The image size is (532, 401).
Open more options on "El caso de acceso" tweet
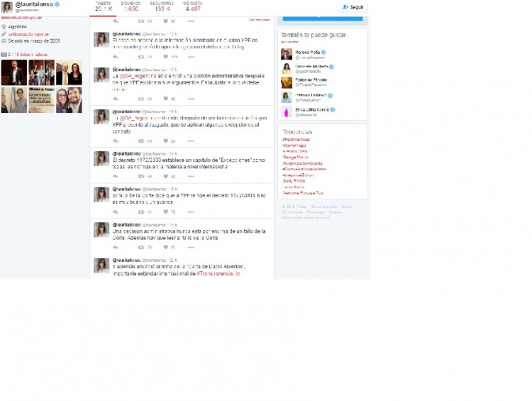tap(190, 57)
